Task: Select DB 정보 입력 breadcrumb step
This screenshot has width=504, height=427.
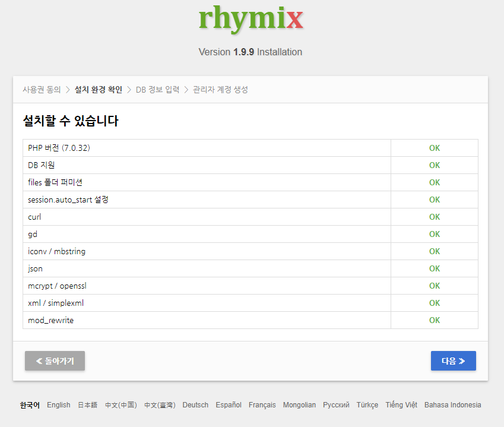Action: coord(157,90)
